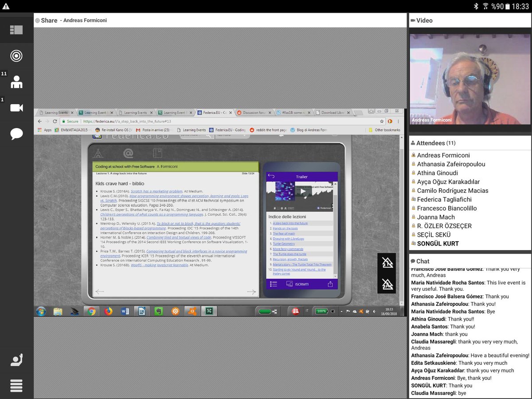532x399 pixels.
Task: Open the Re-install Kano OS bookmark
Action: [114, 130]
